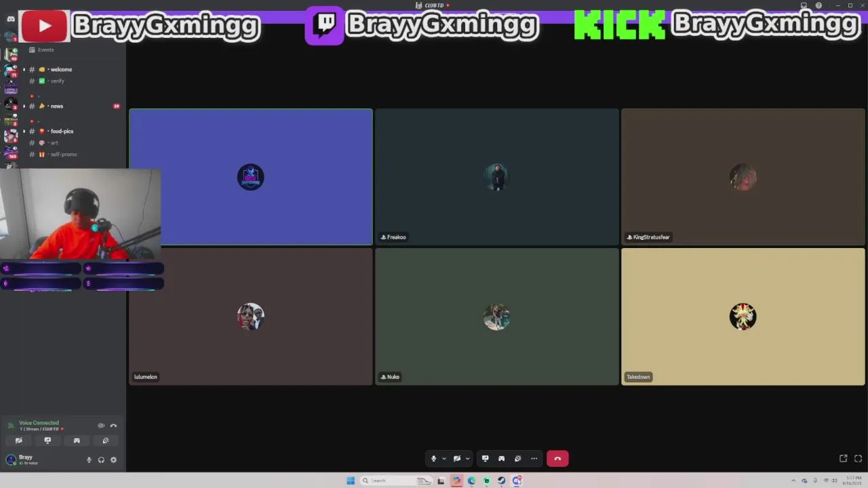
Task: Open the food-pics channel
Action: coord(61,131)
